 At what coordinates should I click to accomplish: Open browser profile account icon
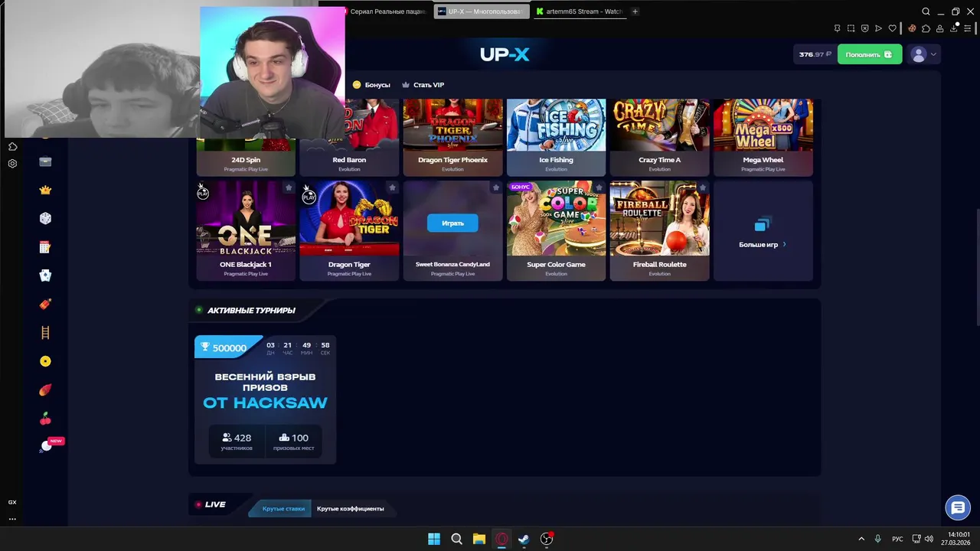pyautogui.click(x=939, y=28)
